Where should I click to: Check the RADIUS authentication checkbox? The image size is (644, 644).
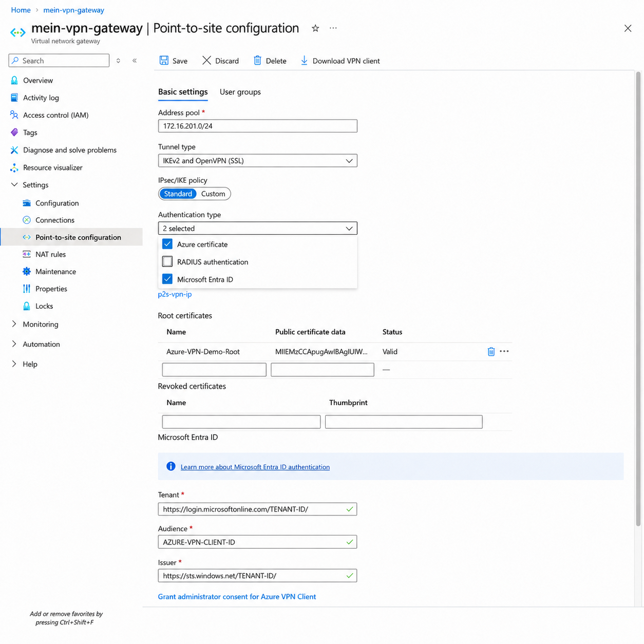pyautogui.click(x=167, y=261)
